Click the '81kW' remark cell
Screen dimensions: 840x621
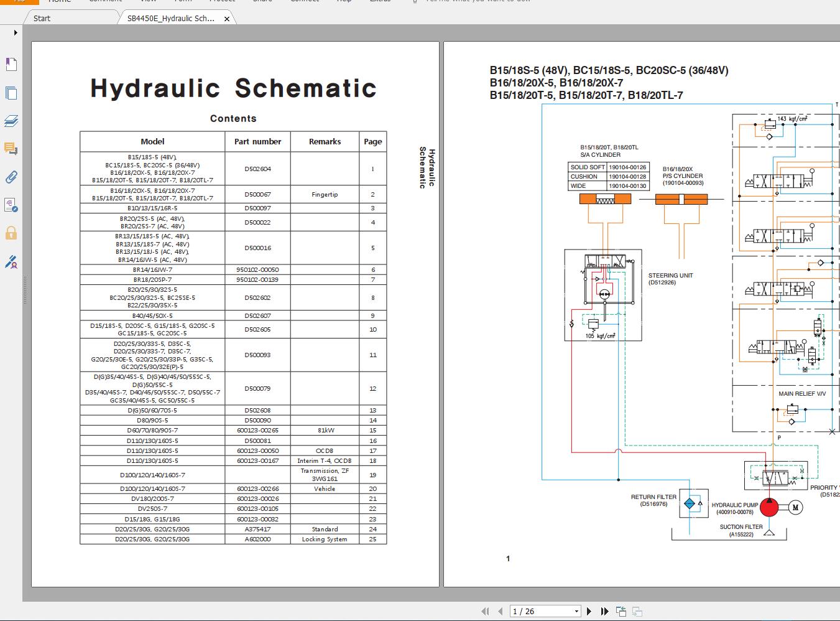pos(325,430)
